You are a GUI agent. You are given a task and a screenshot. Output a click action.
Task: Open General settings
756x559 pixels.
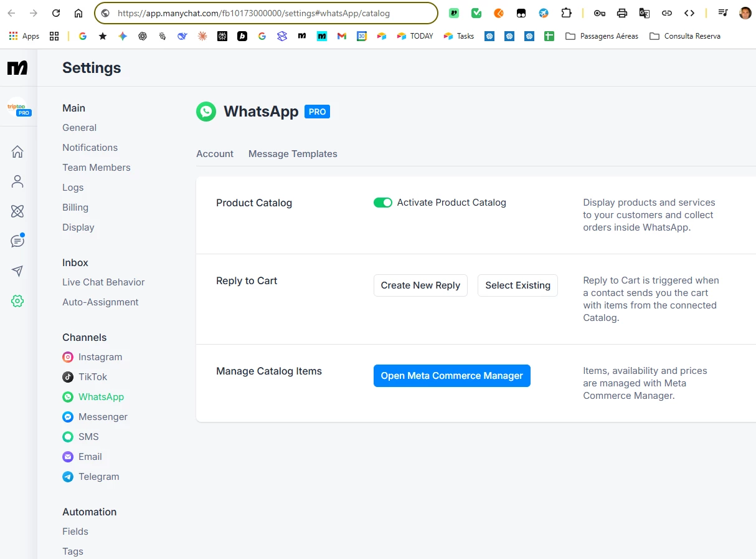tap(79, 128)
